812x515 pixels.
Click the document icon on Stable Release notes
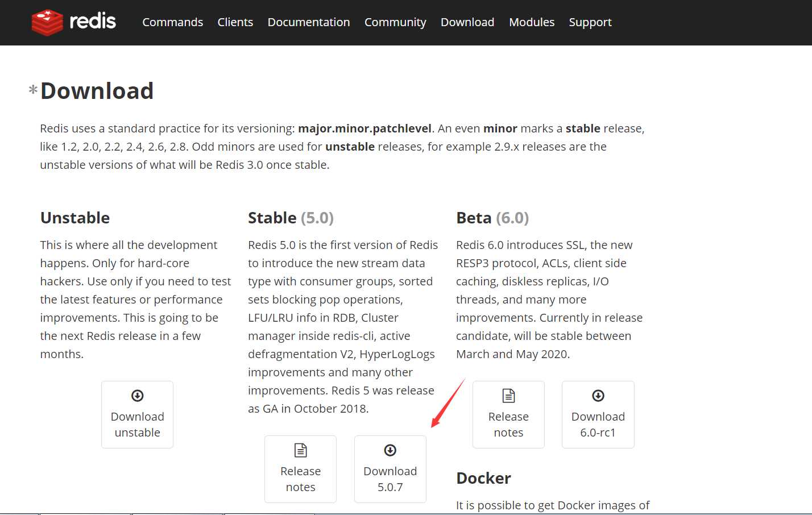(300, 450)
